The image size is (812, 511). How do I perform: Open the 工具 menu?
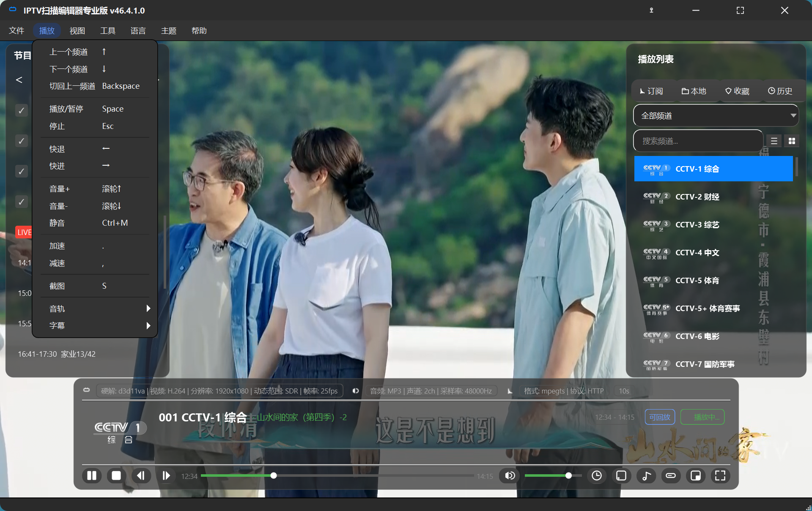(x=108, y=30)
